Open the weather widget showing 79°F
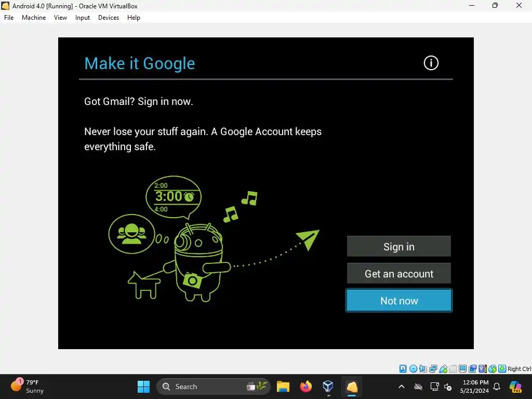This screenshot has width=532, height=399. pyautogui.click(x=27, y=387)
